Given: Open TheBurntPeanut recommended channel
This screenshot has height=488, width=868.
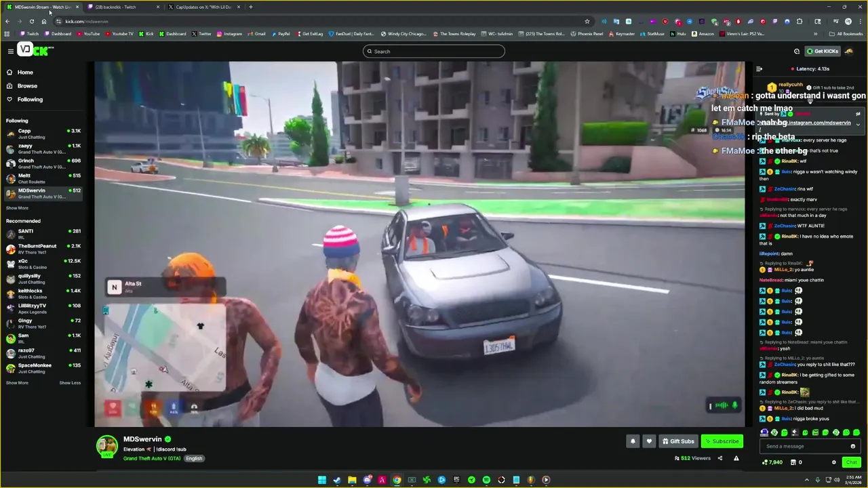Looking at the screenshot, I should 43,249.
